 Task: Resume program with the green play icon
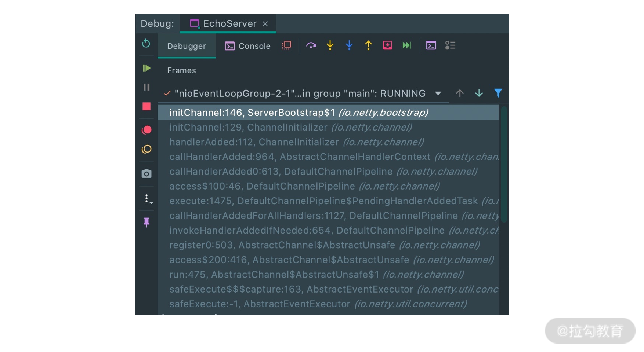click(146, 68)
